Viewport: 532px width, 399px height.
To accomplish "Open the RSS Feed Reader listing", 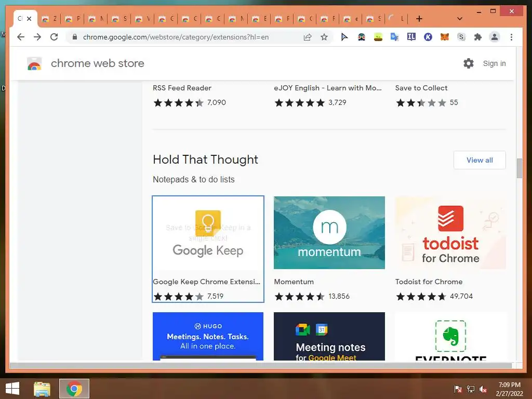I will point(182,88).
